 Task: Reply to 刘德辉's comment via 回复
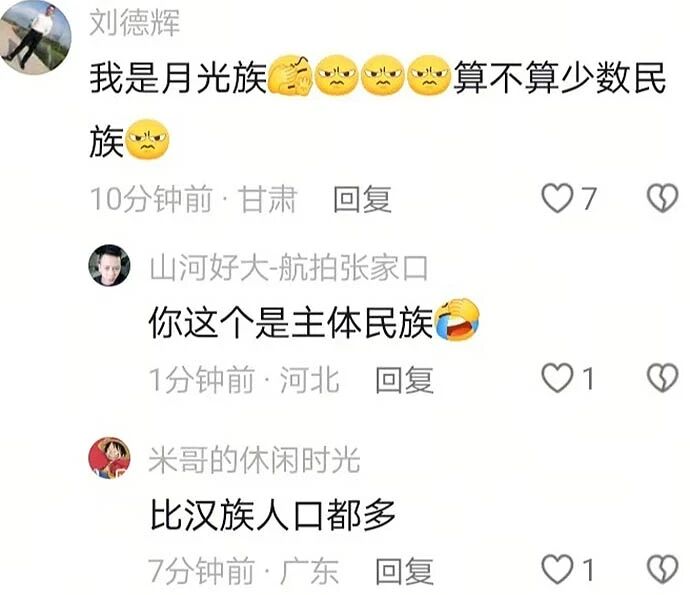(x=362, y=199)
